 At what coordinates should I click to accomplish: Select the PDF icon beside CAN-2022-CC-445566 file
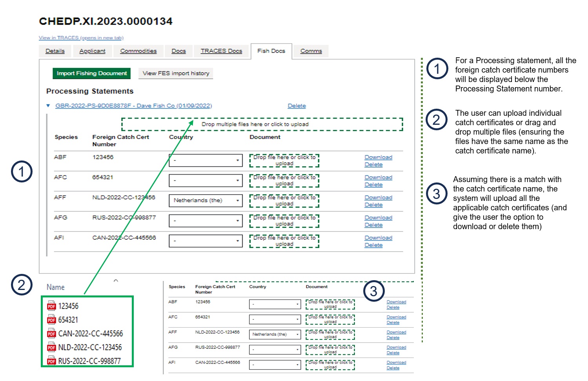pos(51,333)
